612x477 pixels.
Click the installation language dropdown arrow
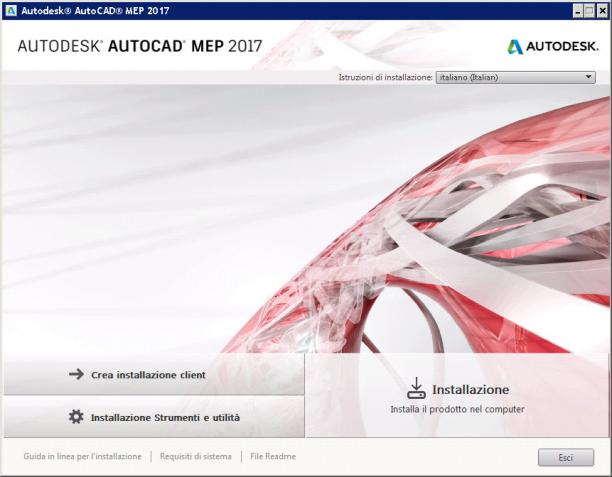pos(588,77)
